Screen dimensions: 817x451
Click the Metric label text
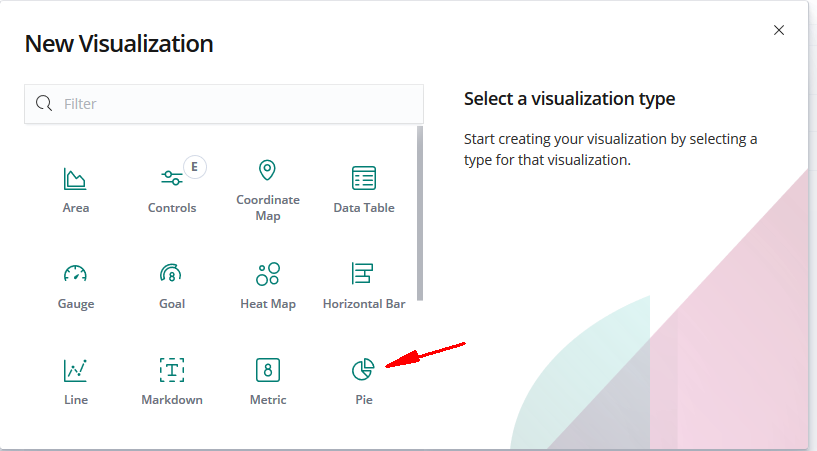[x=268, y=399]
